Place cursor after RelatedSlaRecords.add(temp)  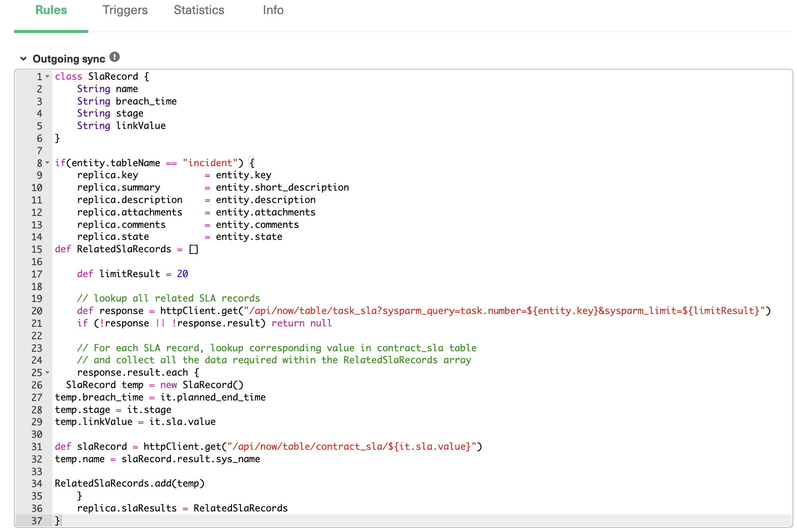(205, 484)
